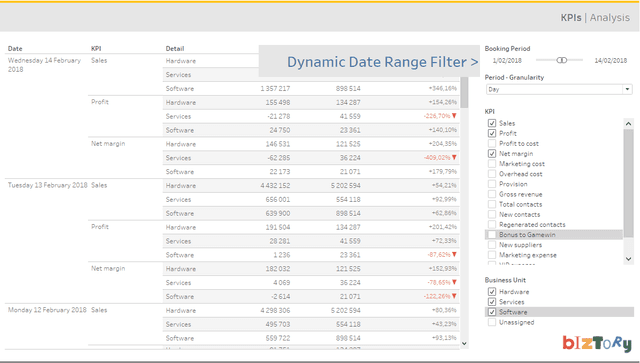Image resolution: width=640 pixels, height=363 pixels.
Task: Open Period - Granularity dropdown arrow
Action: [x=627, y=89]
